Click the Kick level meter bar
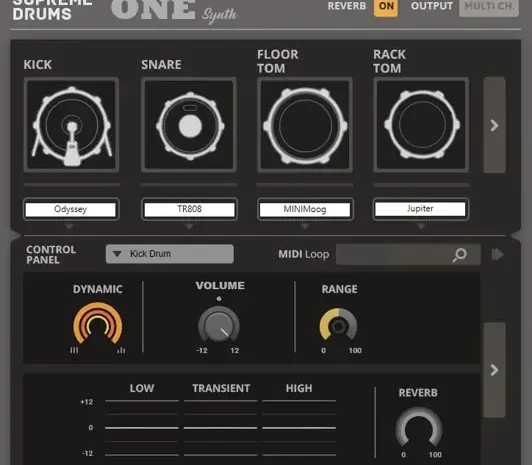Screen dimensions: 532x465 pos(72,185)
